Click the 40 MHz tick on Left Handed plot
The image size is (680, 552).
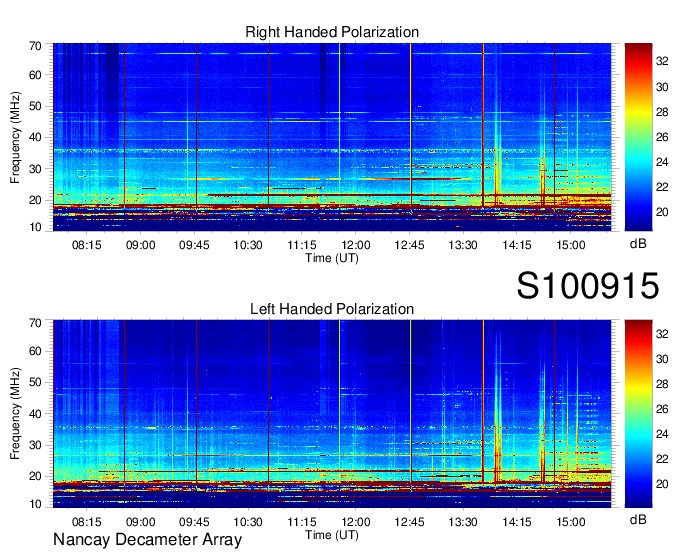pos(35,414)
